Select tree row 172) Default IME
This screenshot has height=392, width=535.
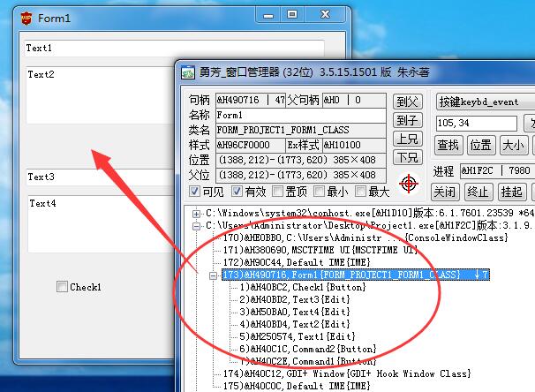click(x=297, y=262)
